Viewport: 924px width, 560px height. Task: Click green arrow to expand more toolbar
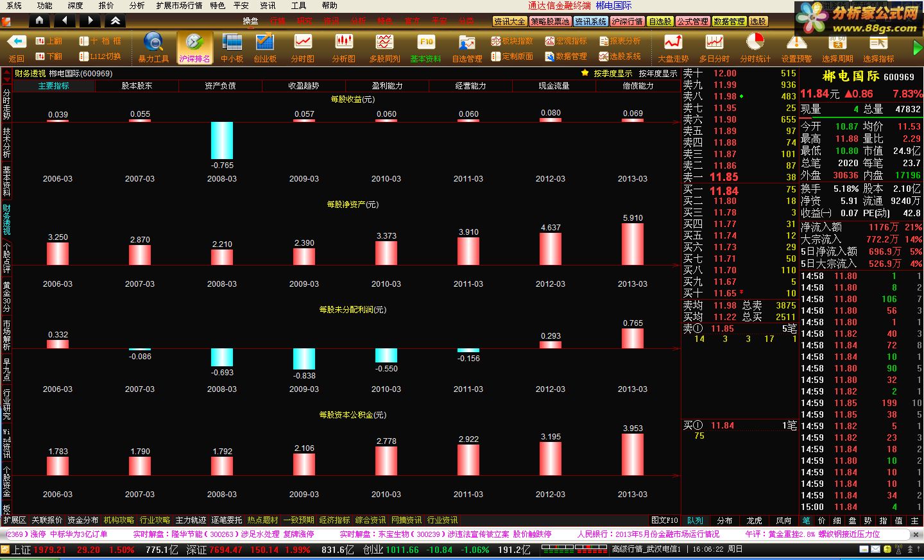click(917, 48)
